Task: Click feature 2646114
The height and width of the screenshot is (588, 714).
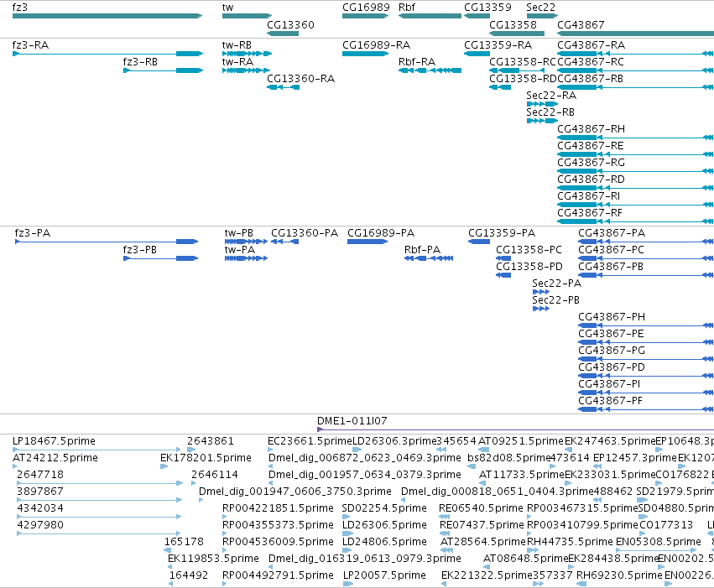Action: pyautogui.click(x=194, y=483)
